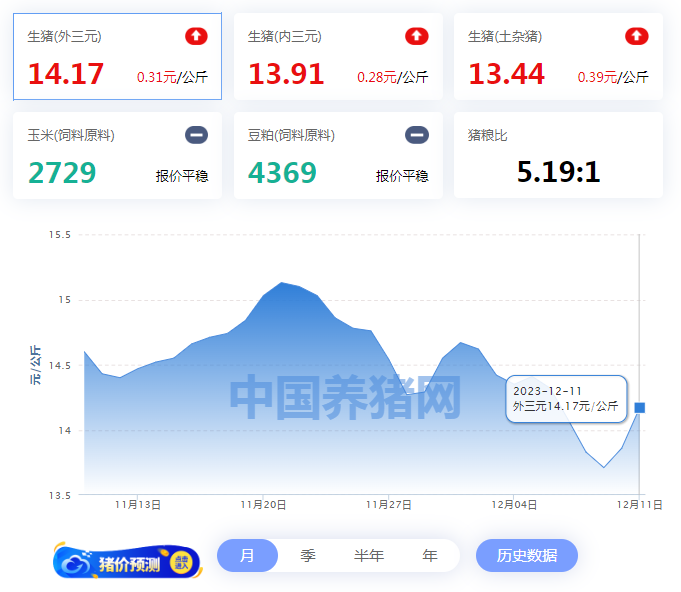The width and height of the screenshot is (681, 592).
Task: Select the 生猪(土杂猪) price card
Action: click(x=558, y=56)
